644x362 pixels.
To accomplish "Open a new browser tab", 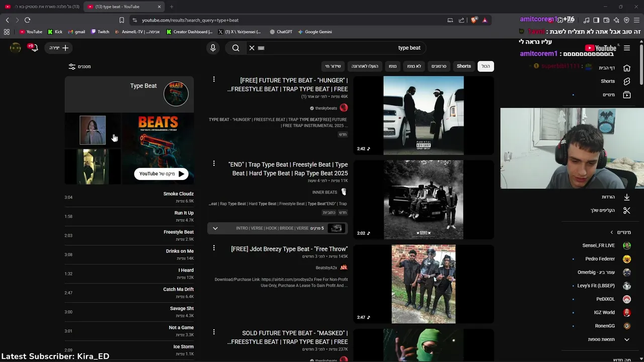I will coord(171,7).
